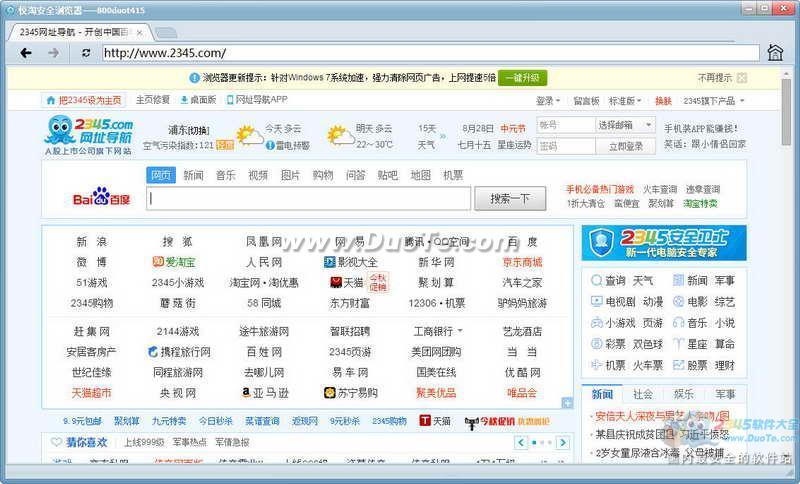Open 苏宁易购 link with lion icon
Image resolution: width=800 pixels, height=484 pixels.
click(x=351, y=393)
